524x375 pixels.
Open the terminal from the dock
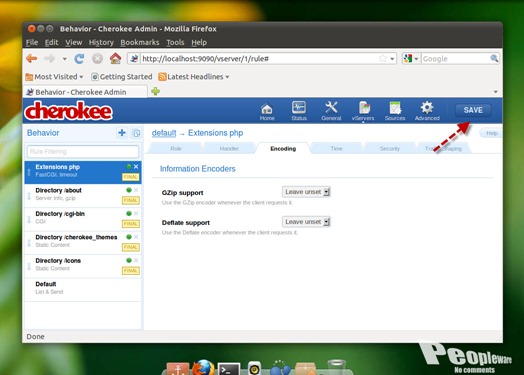229,369
